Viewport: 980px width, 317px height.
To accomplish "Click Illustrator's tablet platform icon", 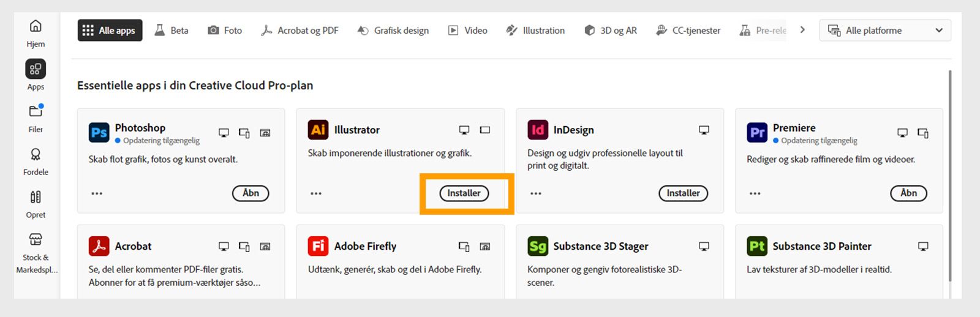I will (485, 130).
